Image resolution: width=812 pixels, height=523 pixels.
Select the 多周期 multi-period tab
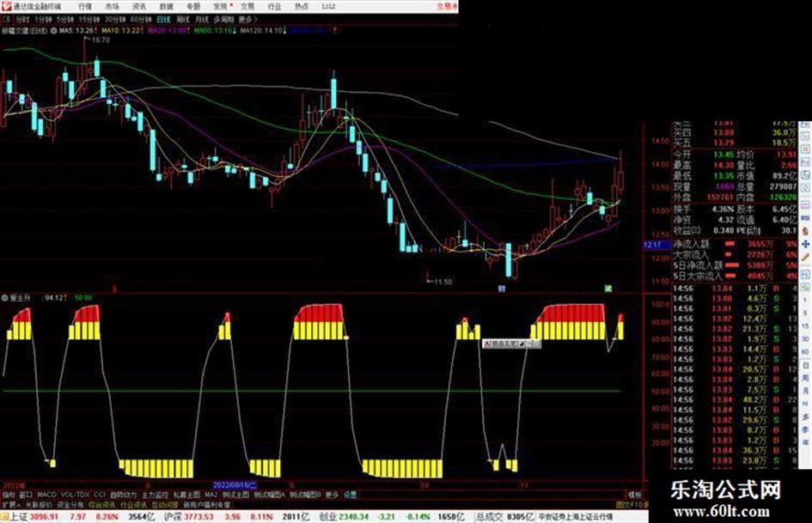223,19
